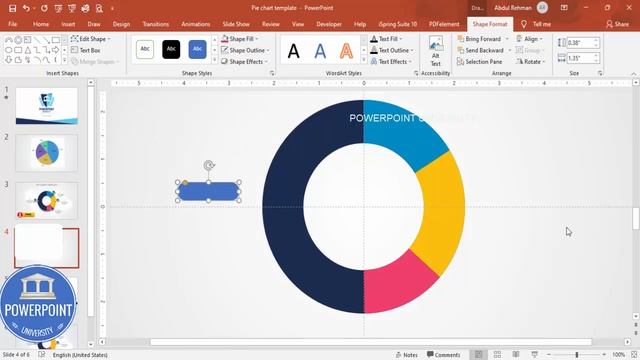Start Slide Show from status bar
Viewport: 640px width, 360px height.
pyautogui.click(x=534, y=355)
